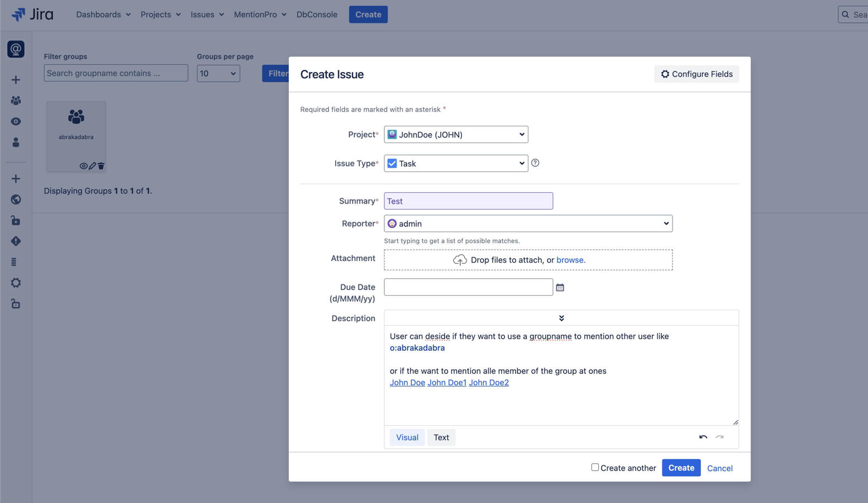The image size is (868, 503).
Task: Click the gear settings icon in left sidebar
Action: [16, 283]
